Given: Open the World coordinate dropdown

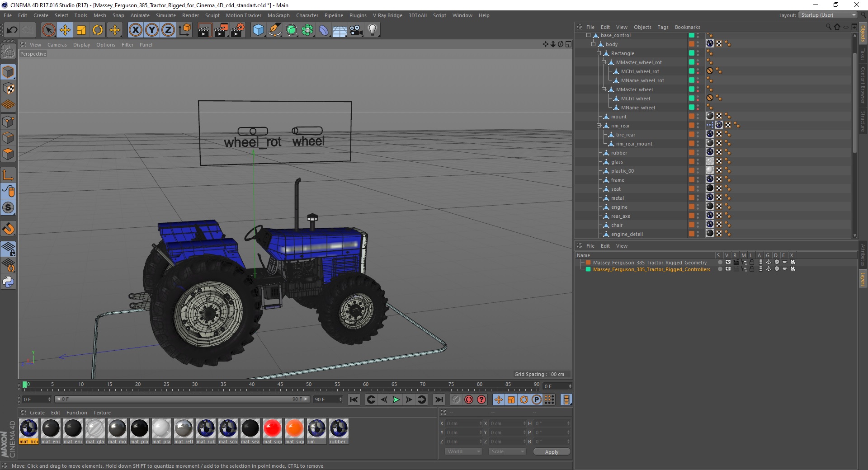Looking at the screenshot, I should [x=463, y=451].
